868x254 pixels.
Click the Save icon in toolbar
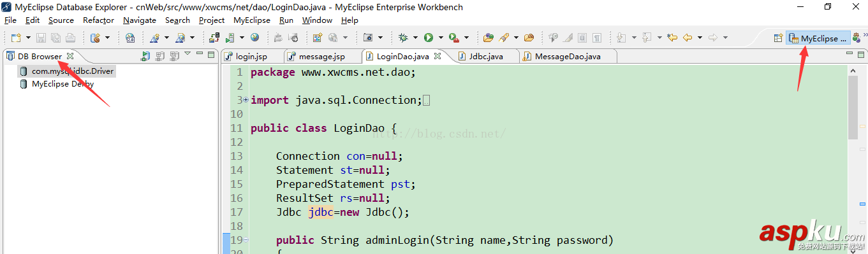click(41, 38)
